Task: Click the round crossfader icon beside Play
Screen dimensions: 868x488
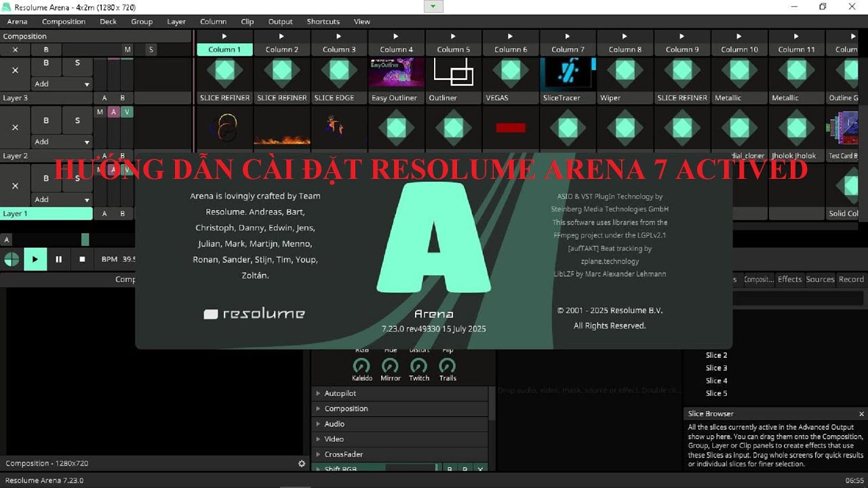Action: pos(12,259)
